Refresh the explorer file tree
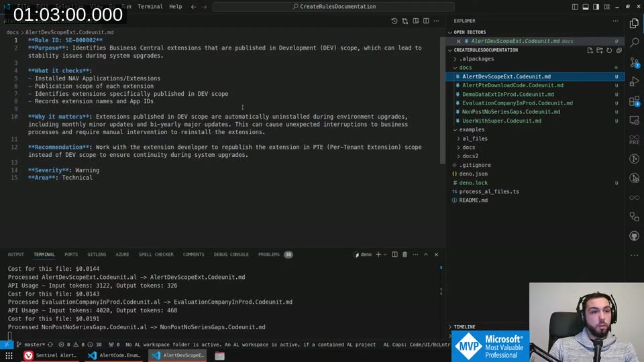This screenshot has width=644, height=362. [x=608, y=50]
